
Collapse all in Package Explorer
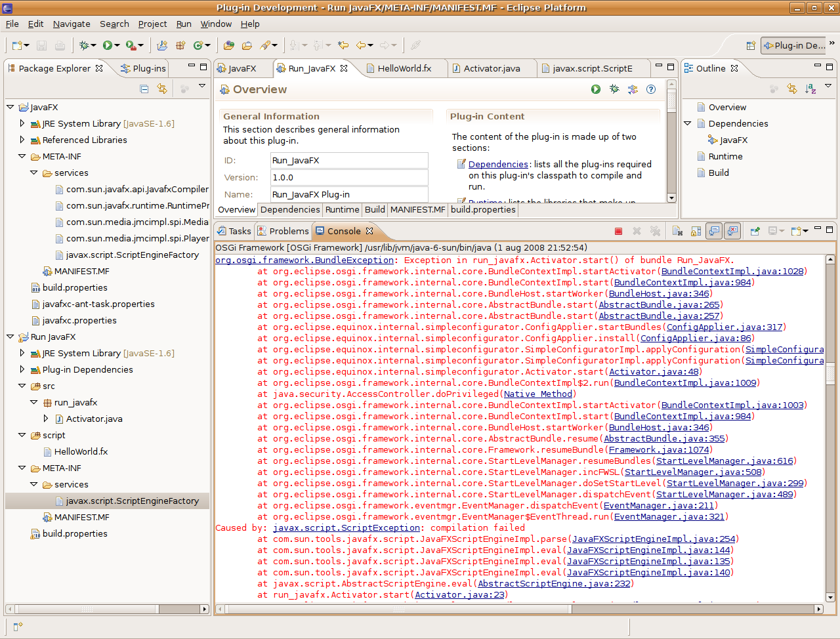(144, 89)
